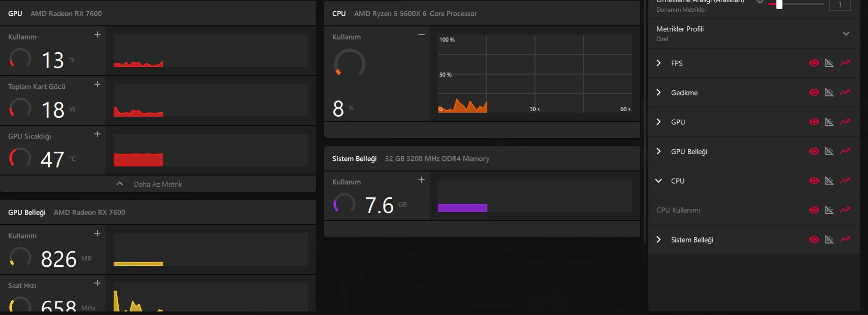
Task: Click the FPS red trend line icon
Action: point(845,63)
